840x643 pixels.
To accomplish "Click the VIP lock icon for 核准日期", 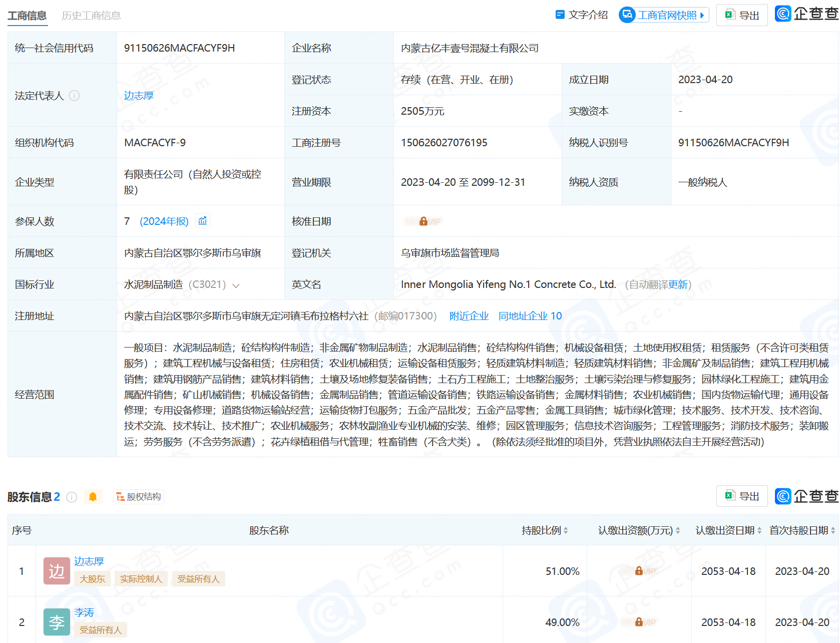I will (424, 221).
